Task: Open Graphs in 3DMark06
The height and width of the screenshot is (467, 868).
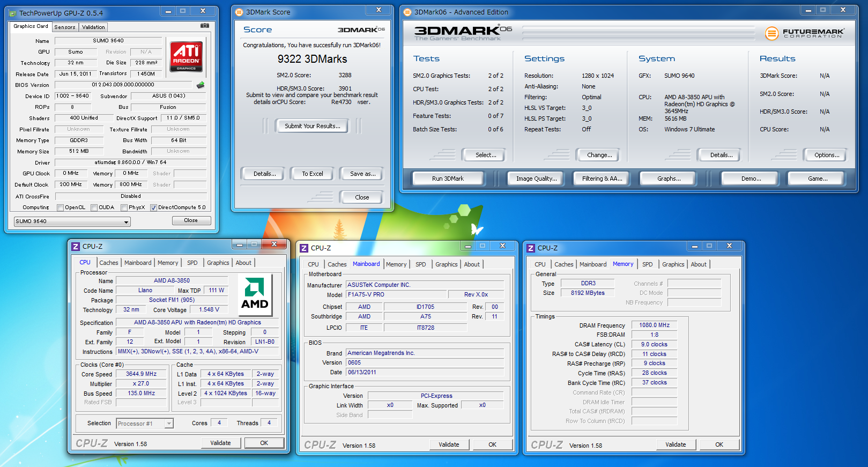Action: (669, 179)
